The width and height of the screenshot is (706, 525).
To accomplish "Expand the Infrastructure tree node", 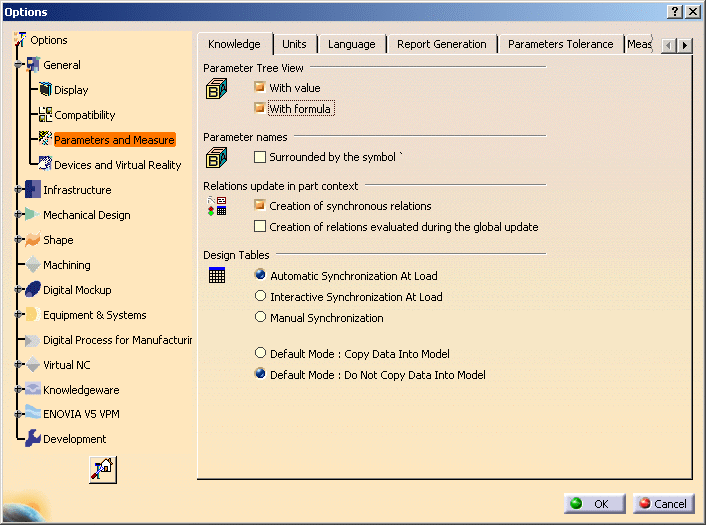I will click(18, 190).
